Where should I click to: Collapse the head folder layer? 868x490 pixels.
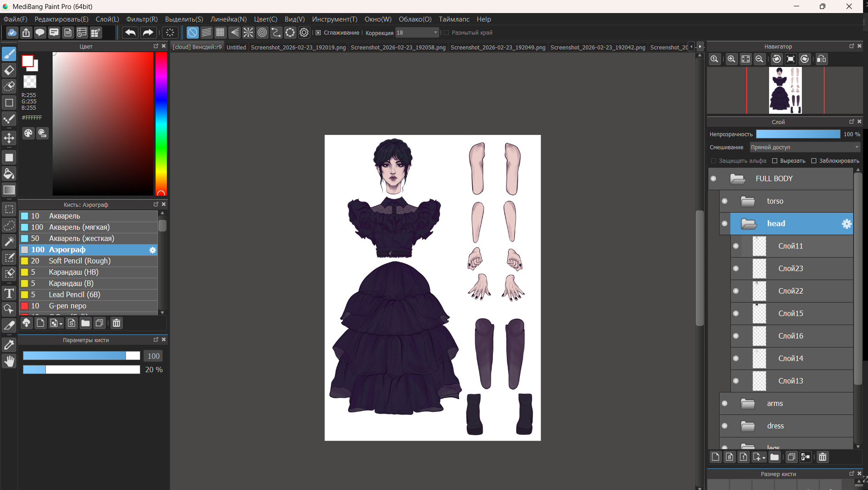point(749,223)
